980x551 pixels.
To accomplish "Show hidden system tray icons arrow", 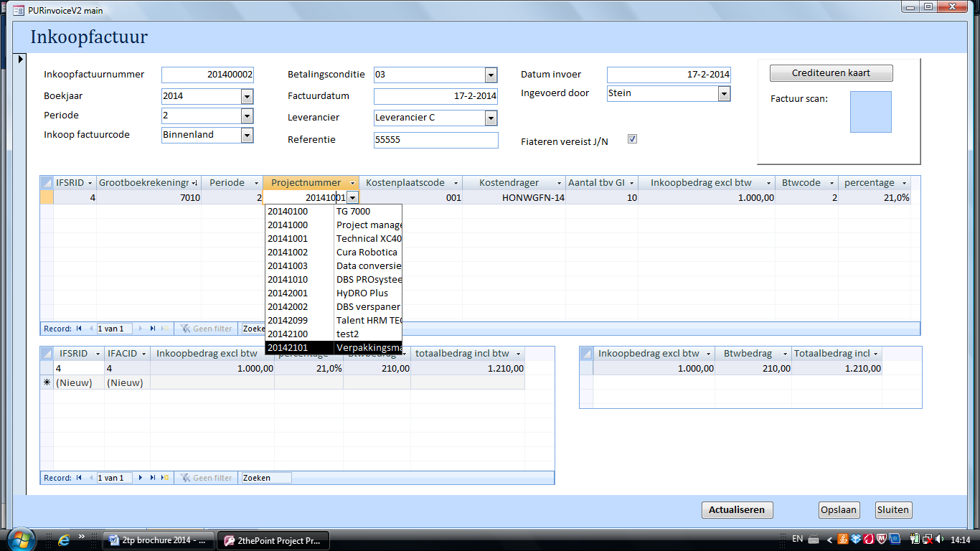I will (x=829, y=540).
